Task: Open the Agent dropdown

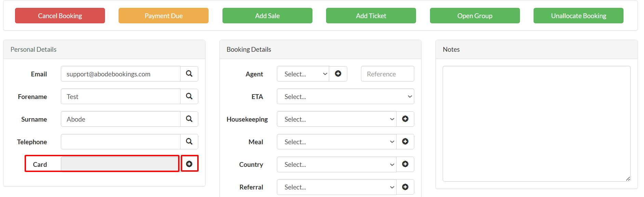Action: pyautogui.click(x=303, y=74)
